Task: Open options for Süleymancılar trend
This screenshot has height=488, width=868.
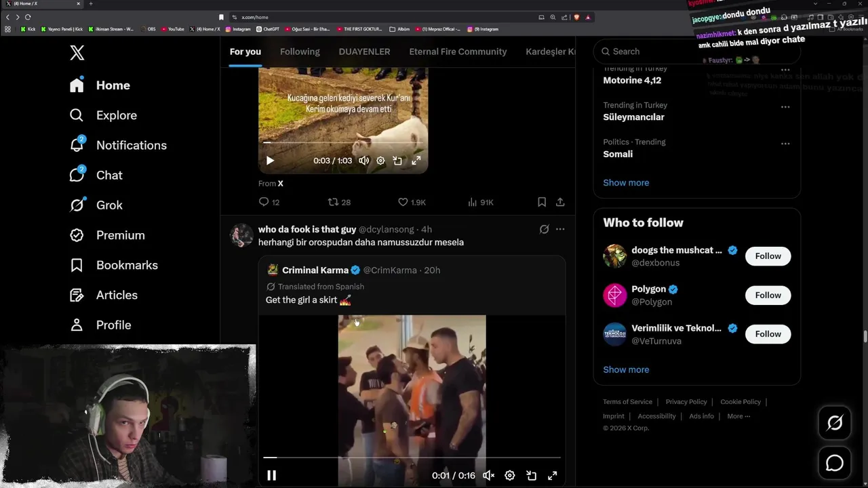Action: point(785,106)
